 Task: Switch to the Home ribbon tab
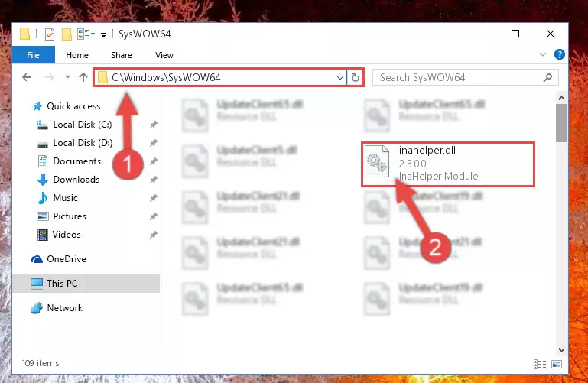click(x=77, y=55)
